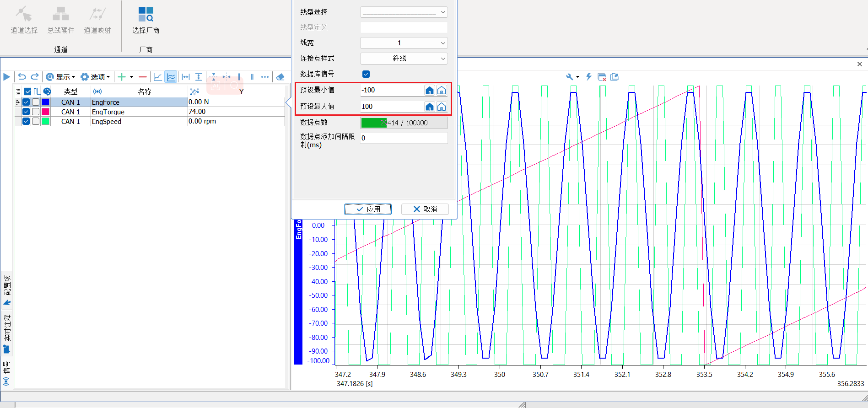This screenshot has height=408, width=868.
Task: Set 预设最大值 with the outlined home icon
Action: click(x=442, y=107)
